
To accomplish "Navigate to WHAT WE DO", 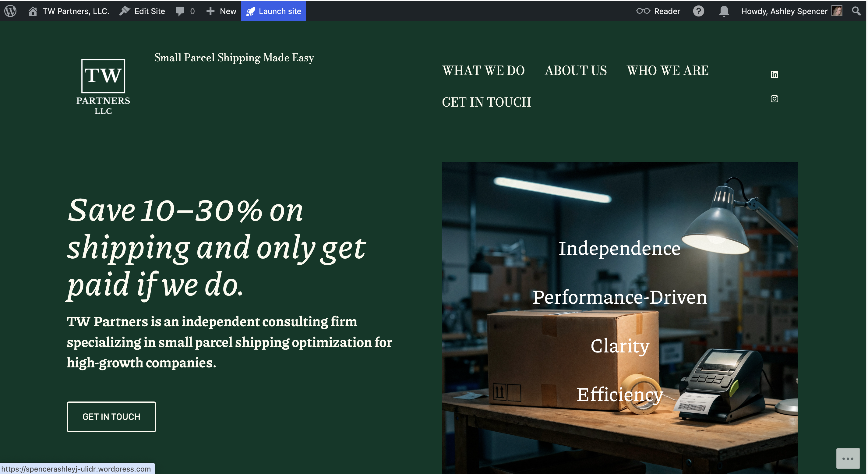I will coord(483,70).
